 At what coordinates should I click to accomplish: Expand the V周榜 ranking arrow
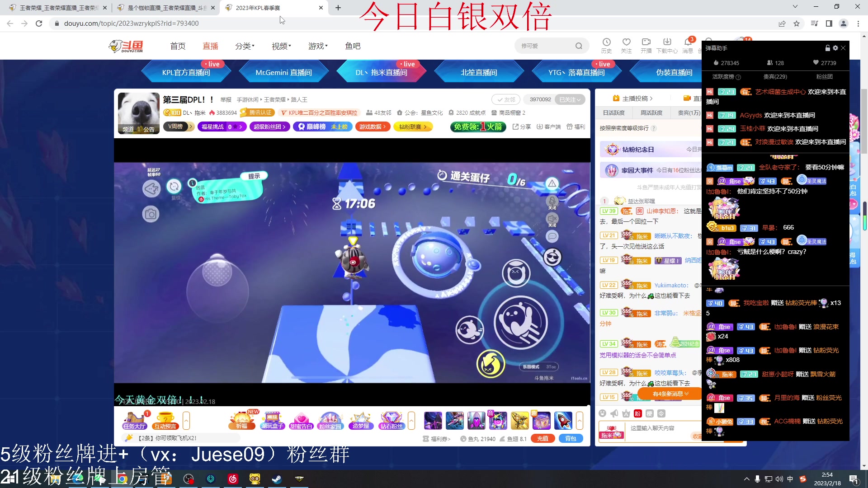tap(191, 127)
